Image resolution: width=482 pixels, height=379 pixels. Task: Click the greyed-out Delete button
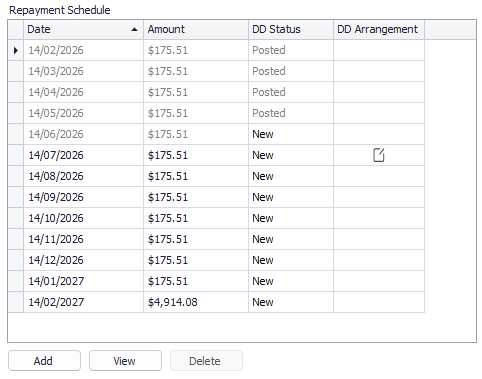point(206,361)
